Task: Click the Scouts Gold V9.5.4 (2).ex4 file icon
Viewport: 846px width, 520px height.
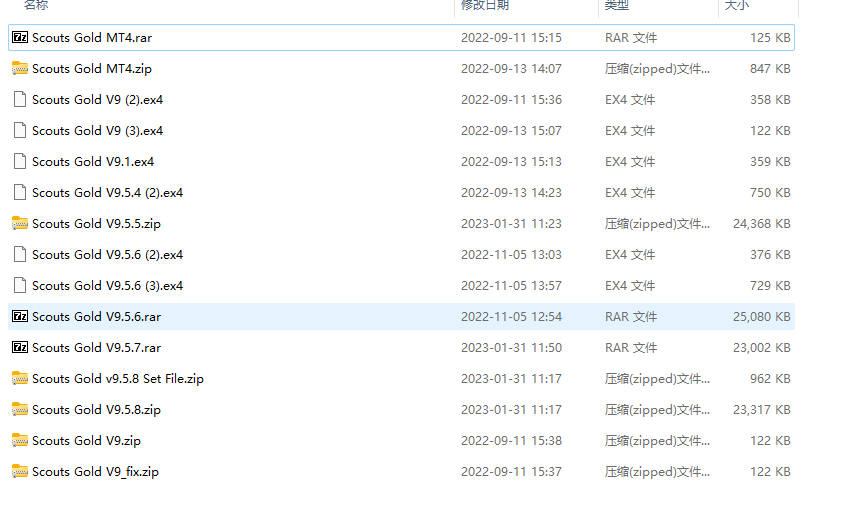Action: click(20, 193)
